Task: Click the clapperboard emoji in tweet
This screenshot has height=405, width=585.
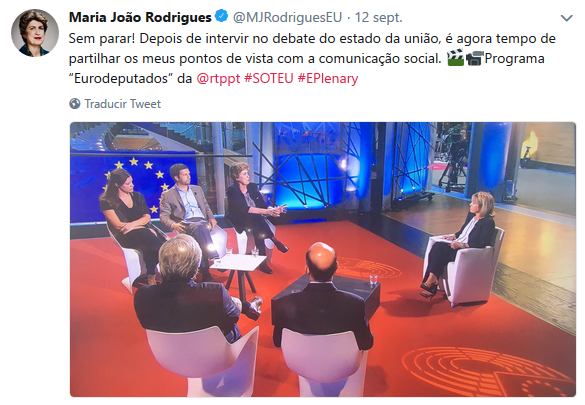Action: point(455,58)
